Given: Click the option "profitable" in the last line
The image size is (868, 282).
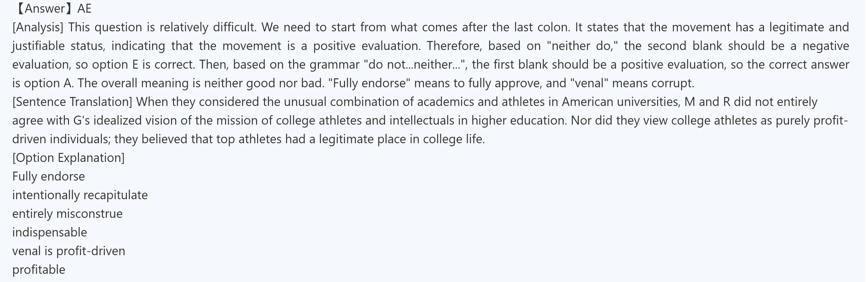Looking at the screenshot, I should pos(39,270).
